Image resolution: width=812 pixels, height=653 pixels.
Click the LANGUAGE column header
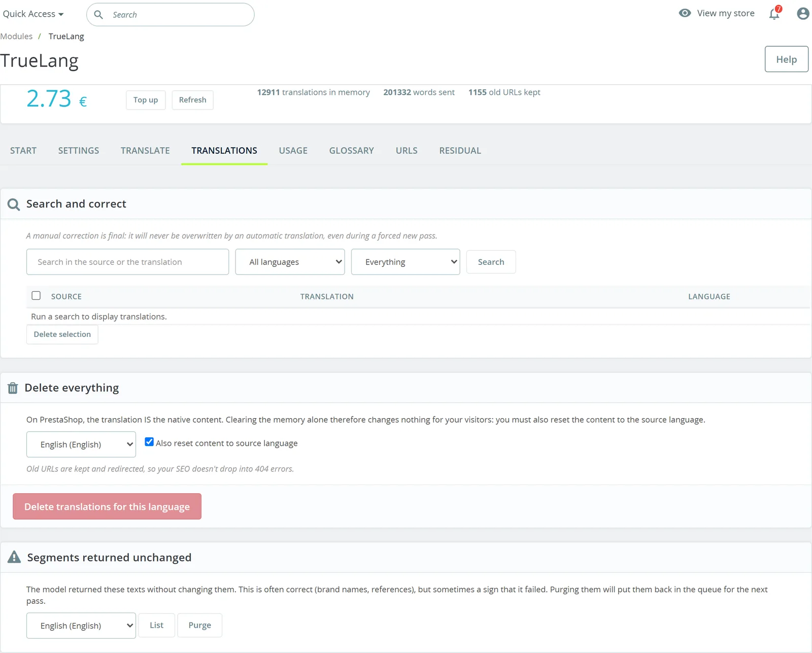[709, 296]
